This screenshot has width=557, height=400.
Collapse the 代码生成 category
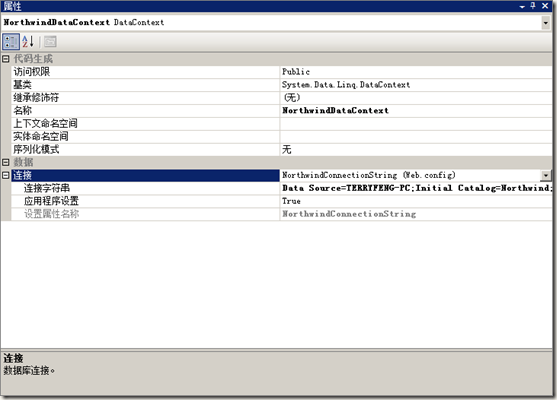6,59
